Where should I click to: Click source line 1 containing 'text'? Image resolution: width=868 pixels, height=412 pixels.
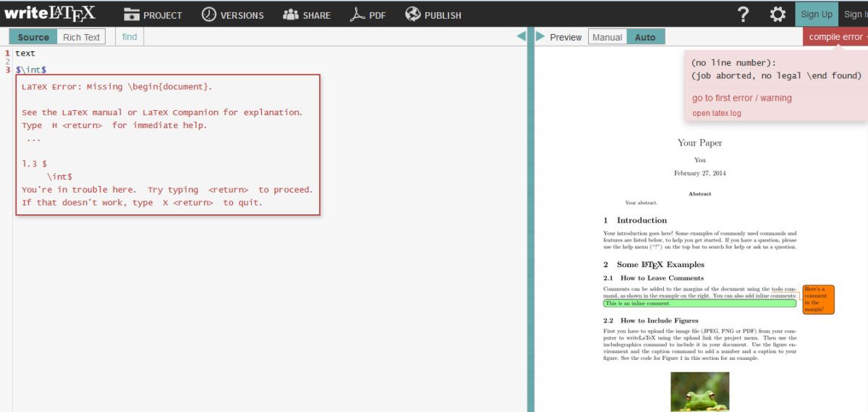click(x=25, y=53)
